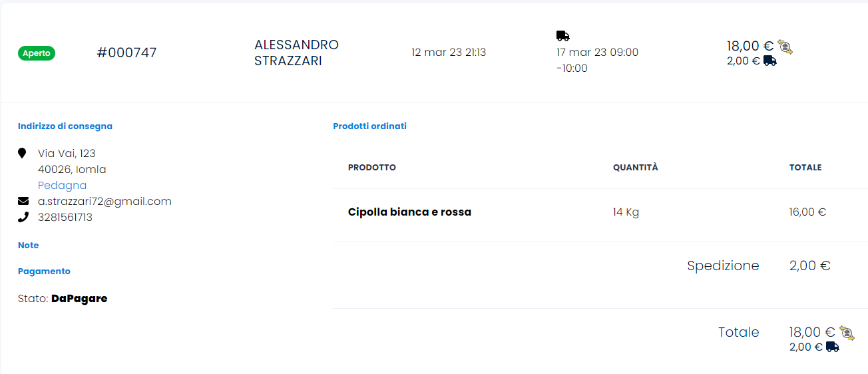The width and height of the screenshot is (868, 374).
Task: Click the DaPagare payment status
Action: [79, 298]
